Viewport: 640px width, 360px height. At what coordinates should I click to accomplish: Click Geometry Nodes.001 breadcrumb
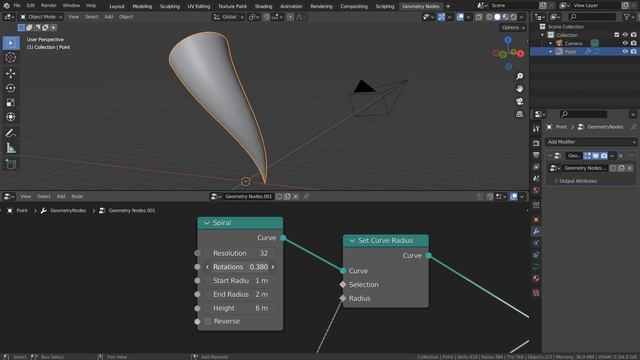[131, 211]
